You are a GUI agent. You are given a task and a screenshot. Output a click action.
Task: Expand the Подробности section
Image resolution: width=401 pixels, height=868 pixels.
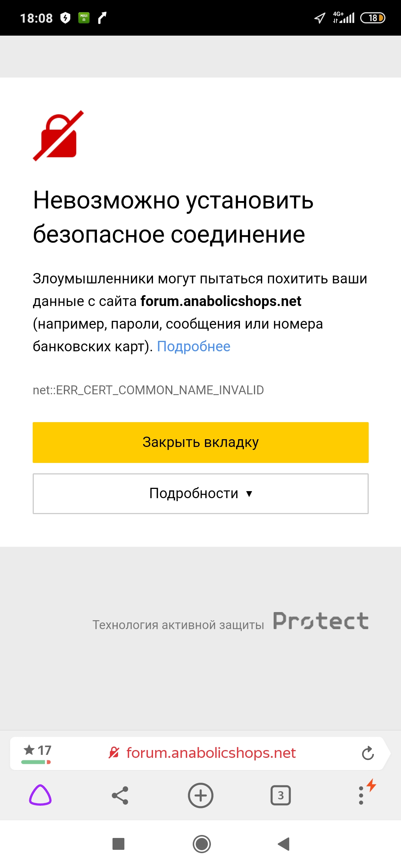pos(200,493)
